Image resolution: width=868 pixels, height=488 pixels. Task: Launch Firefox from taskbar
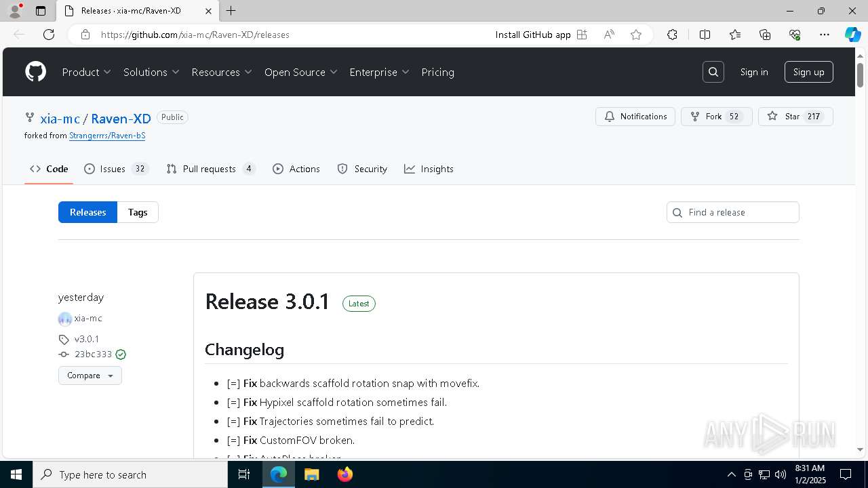tap(344, 474)
